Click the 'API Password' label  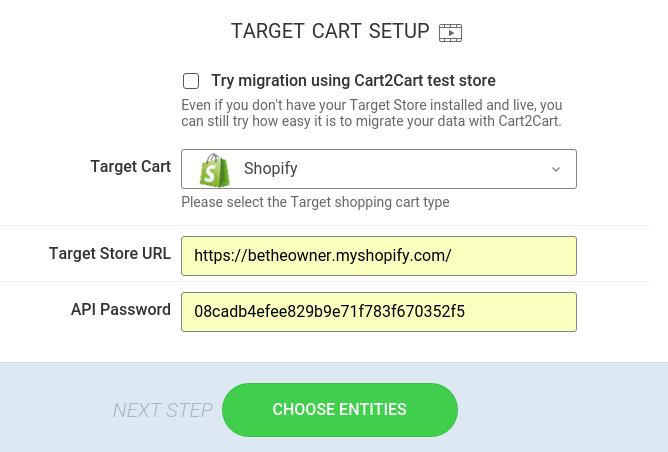point(121,310)
